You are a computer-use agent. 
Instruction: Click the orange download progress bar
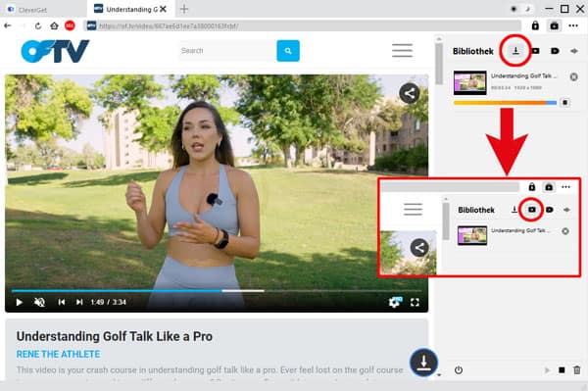pos(505,102)
